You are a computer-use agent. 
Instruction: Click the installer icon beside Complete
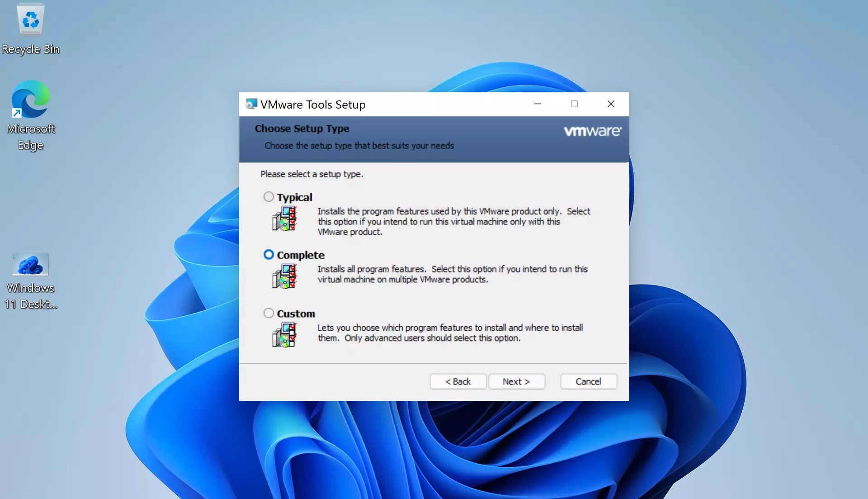(x=285, y=276)
